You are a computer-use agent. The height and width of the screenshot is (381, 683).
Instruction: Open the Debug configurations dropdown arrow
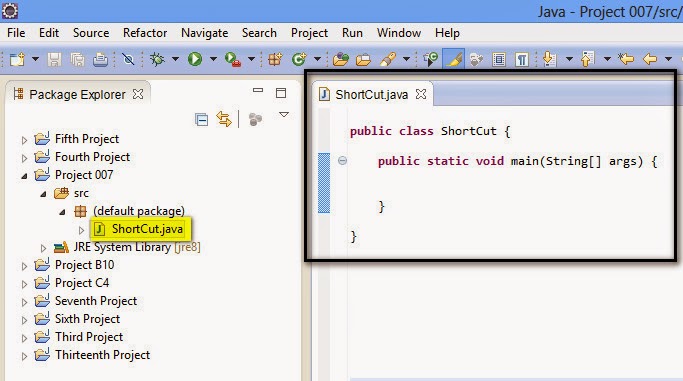(175, 59)
